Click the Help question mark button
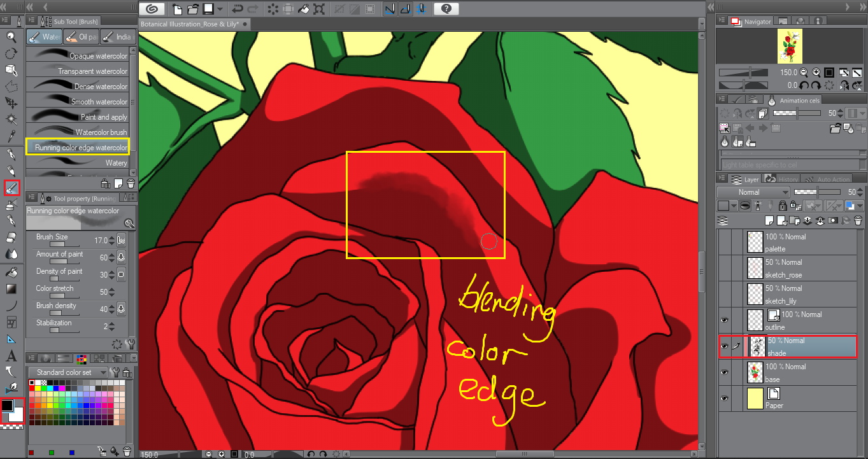The image size is (868, 459). click(446, 9)
